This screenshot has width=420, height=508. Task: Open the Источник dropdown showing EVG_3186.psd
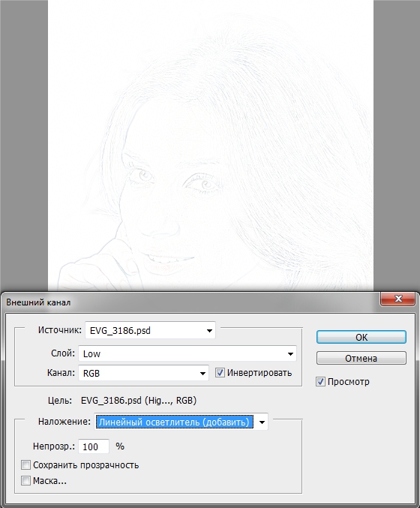[150, 330]
